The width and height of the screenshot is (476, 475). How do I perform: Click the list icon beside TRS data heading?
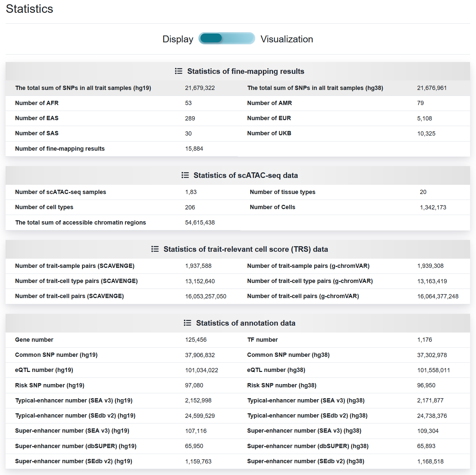(155, 249)
